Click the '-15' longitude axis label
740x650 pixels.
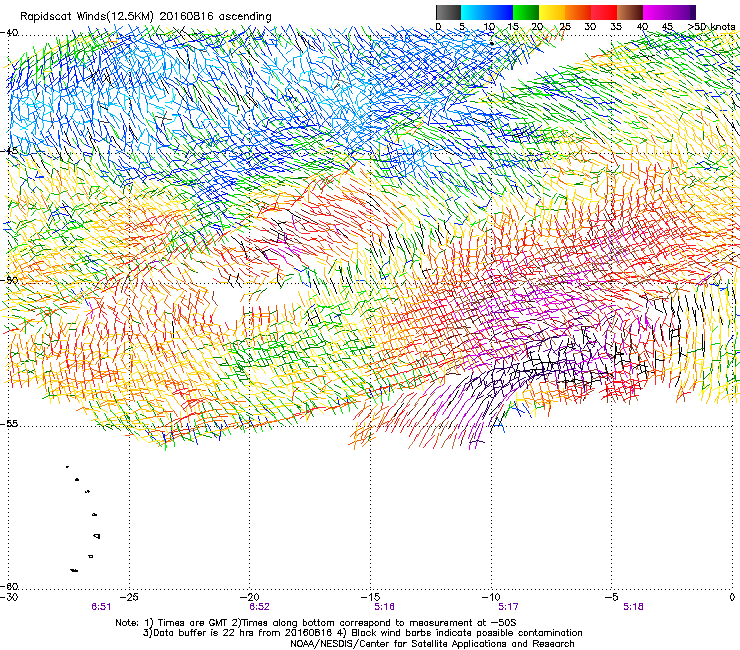(x=370, y=597)
